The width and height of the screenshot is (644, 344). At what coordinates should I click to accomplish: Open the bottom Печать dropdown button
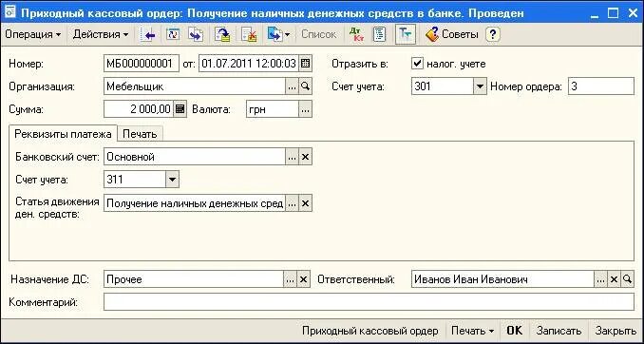[x=472, y=331]
